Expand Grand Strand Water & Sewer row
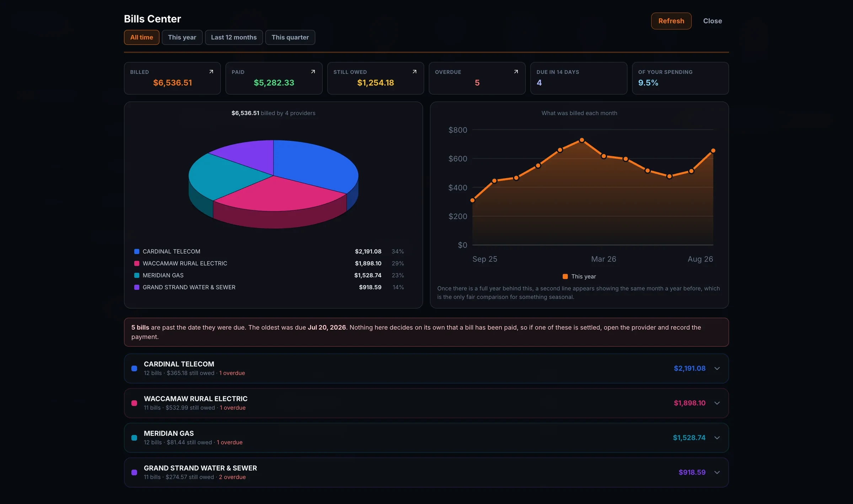 [x=426, y=472]
